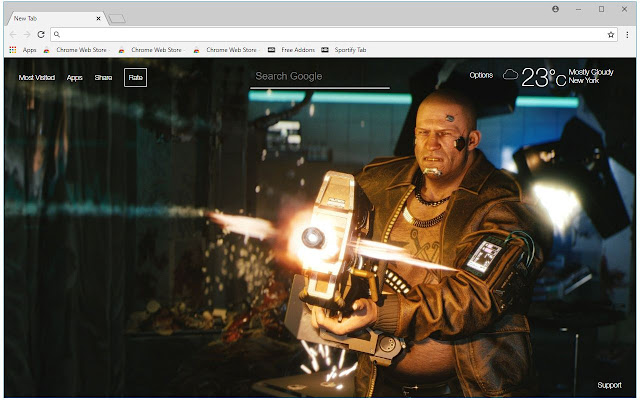
Task: Minimize the Chrome window
Action: (578, 9)
